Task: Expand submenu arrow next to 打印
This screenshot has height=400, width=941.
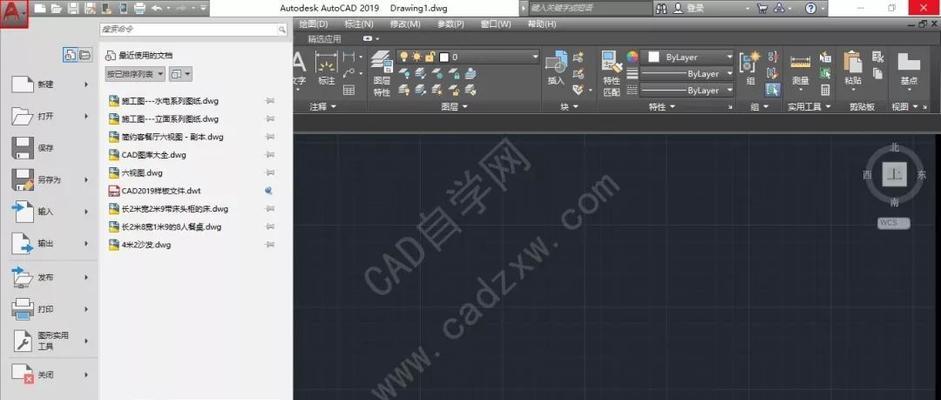Action: pos(86,309)
